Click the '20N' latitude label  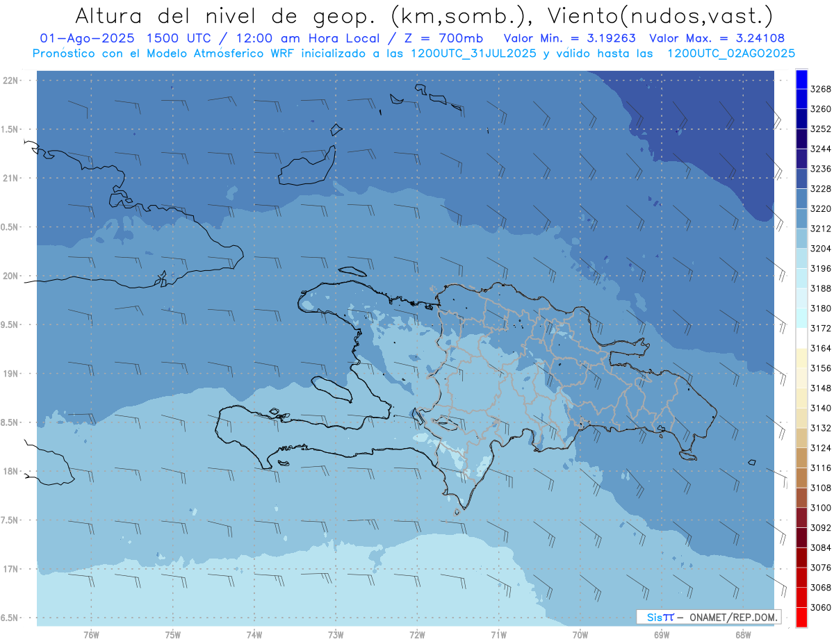pyautogui.click(x=10, y=276)
